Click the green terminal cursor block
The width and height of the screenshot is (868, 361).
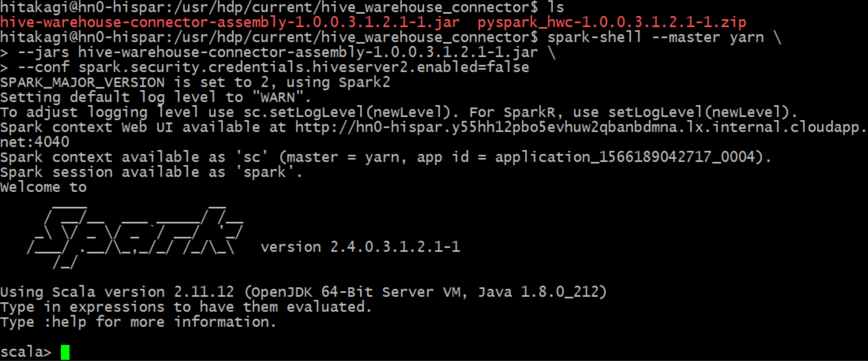click(x=65, y=352)
